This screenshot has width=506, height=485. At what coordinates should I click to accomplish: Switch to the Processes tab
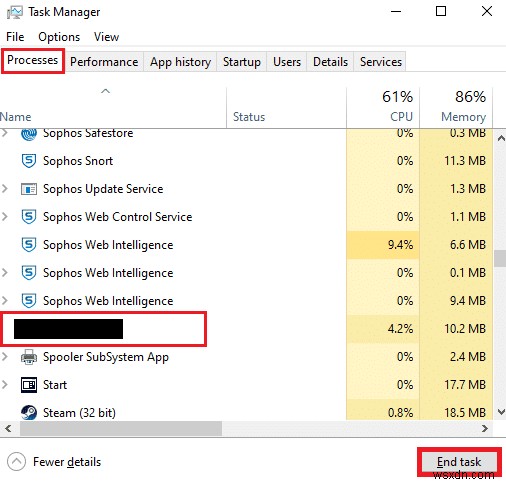(x=33, y=60)
